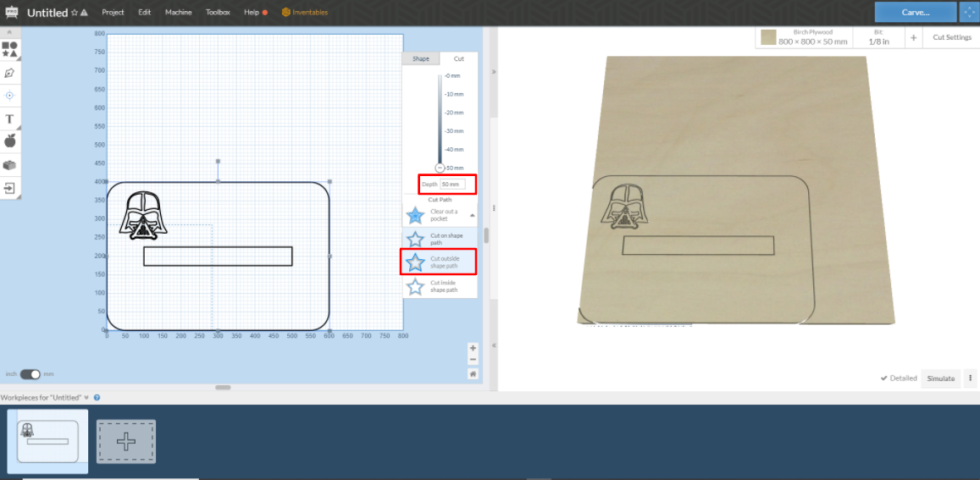Collapse the left toolbar with up chevron
The width and height of the screenshot is (980, 480).
click(9, 32)
